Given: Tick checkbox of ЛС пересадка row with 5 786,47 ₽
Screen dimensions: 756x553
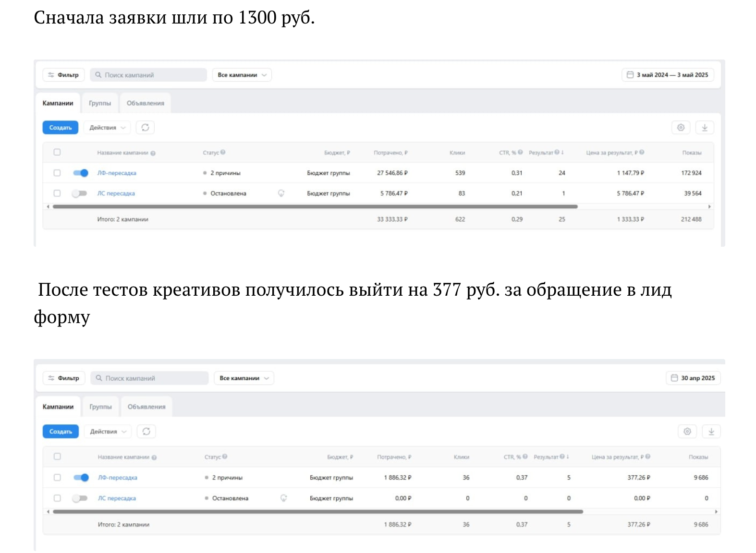Looking at the screenshot, I should (x=57, y=193).
